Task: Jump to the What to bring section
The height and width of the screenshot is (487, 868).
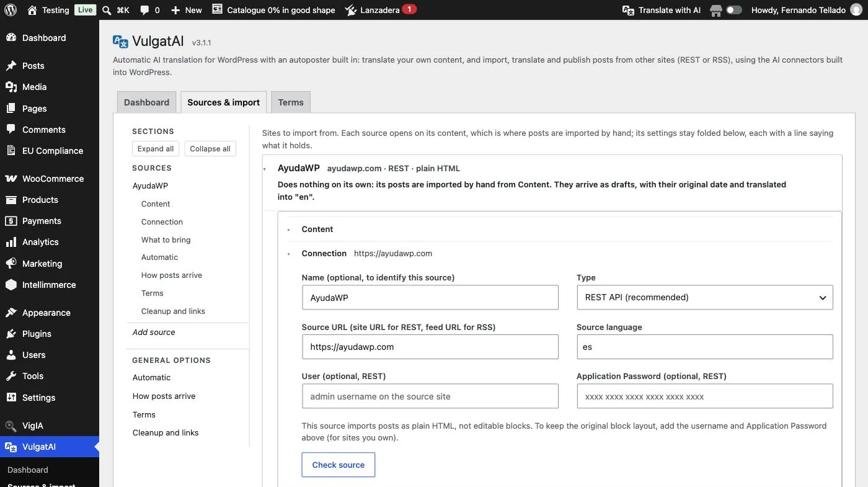Action: [166, 239]
